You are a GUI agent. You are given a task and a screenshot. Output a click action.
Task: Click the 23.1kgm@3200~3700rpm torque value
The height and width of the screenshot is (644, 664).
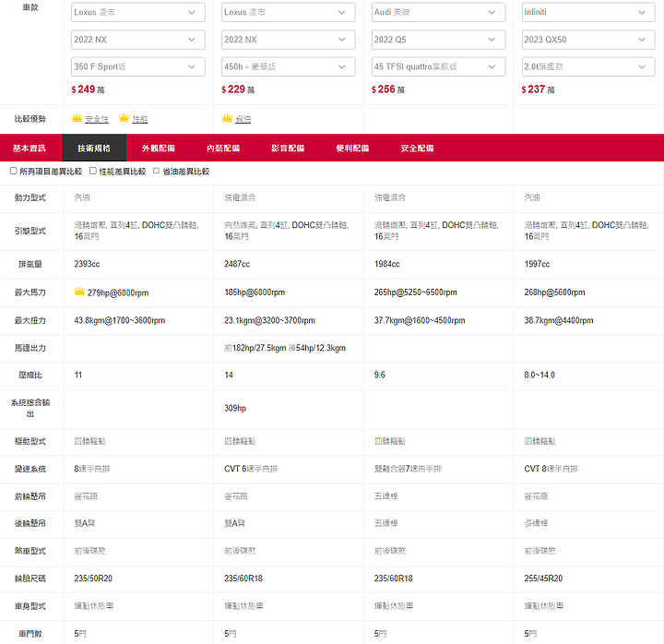(269, 320)
